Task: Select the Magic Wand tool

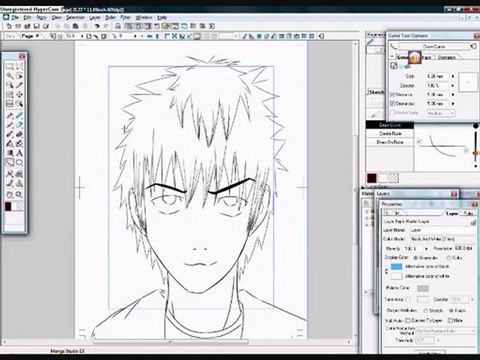Action: (x=10, y=76)
